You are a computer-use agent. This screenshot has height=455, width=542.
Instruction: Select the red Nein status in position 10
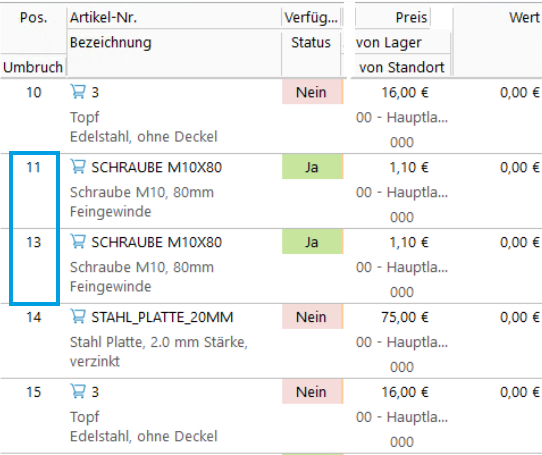coord(312,92)
